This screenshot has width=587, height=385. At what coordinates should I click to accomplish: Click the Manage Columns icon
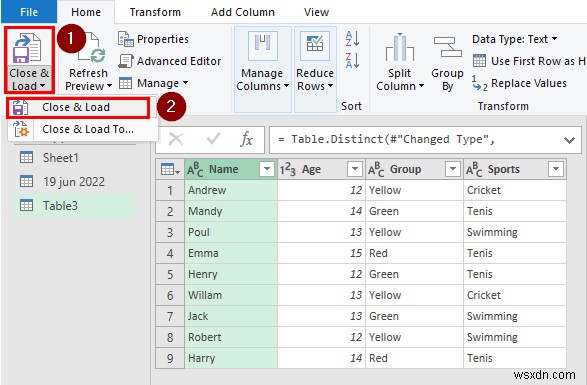[x=262, y=46]
